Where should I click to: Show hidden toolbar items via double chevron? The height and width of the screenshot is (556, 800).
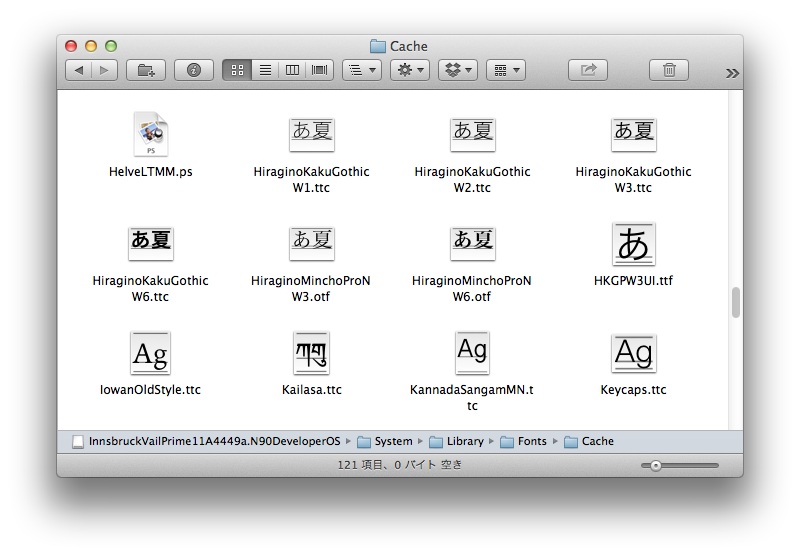coord(732,73)
